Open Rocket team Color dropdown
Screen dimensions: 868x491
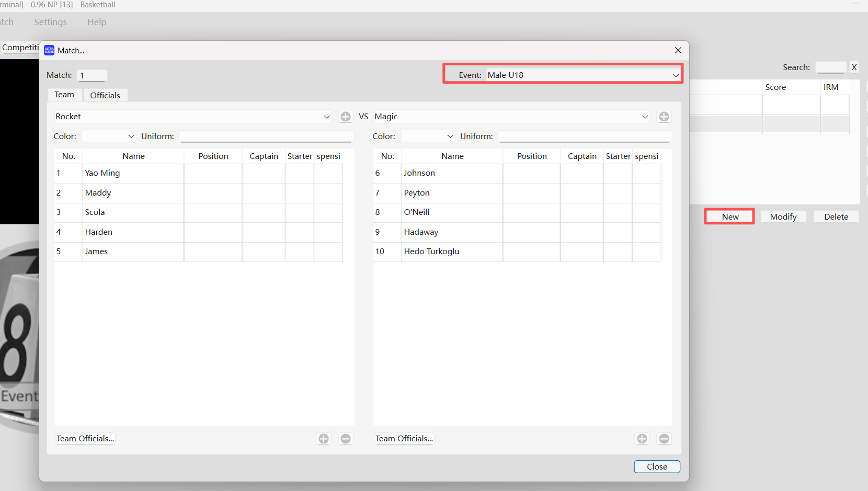coord(109,136)
